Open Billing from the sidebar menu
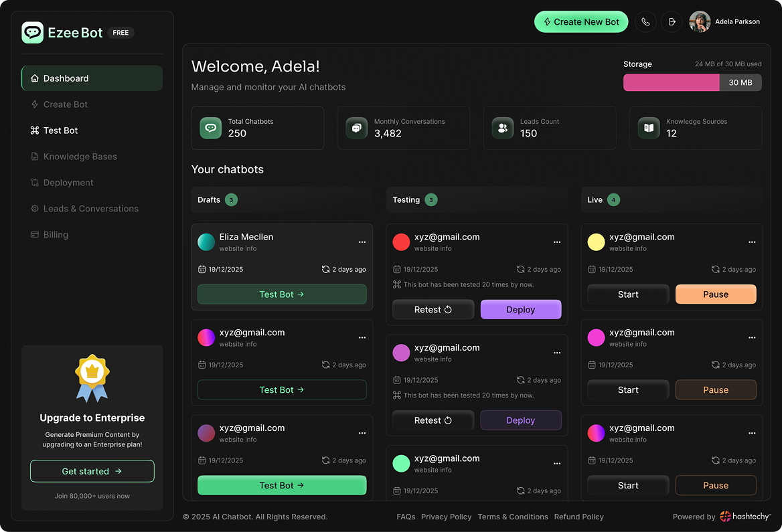Image resolution: width=782 pixels, height=532 pixels. pyautogui.click(x=56, y=234)
